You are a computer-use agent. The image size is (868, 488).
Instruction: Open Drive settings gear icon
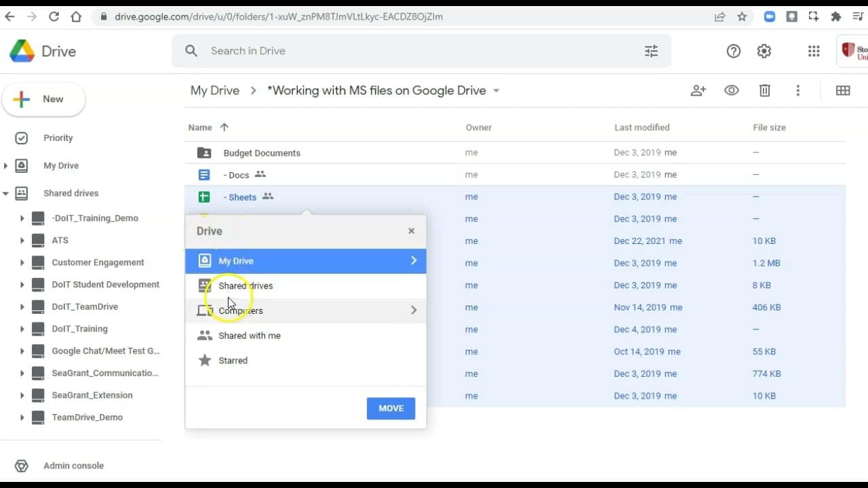click(764, 51)
